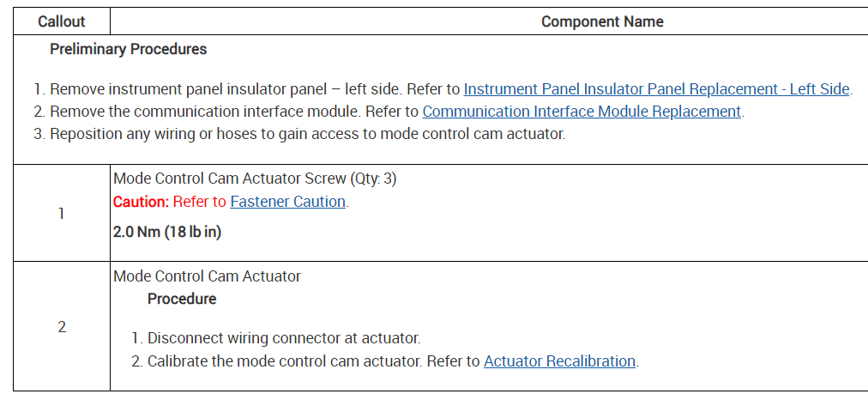Select callout number 2 cell
The image size is (868, 406).
coord(62,327)
